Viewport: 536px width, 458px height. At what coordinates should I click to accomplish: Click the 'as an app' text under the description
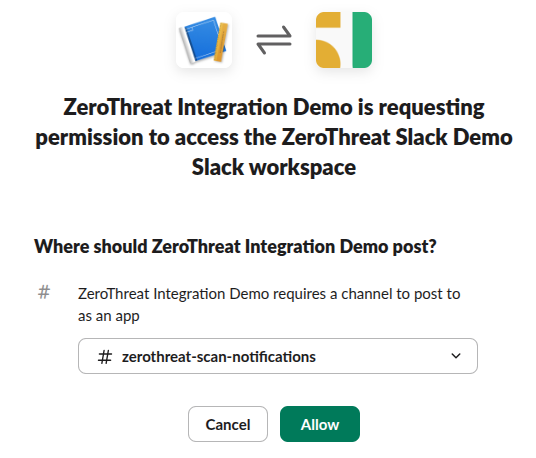point(109,316)
